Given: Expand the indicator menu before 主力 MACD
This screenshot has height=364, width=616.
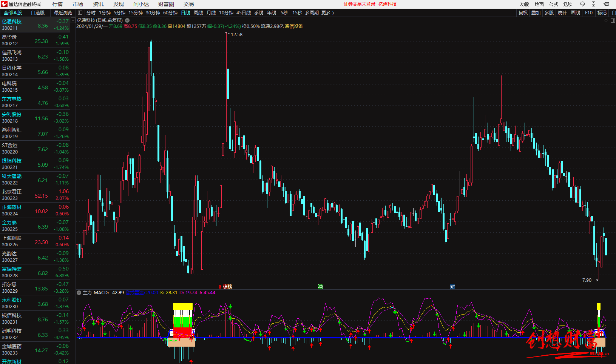Looking at the screenshot, I should tap(79, 293).
